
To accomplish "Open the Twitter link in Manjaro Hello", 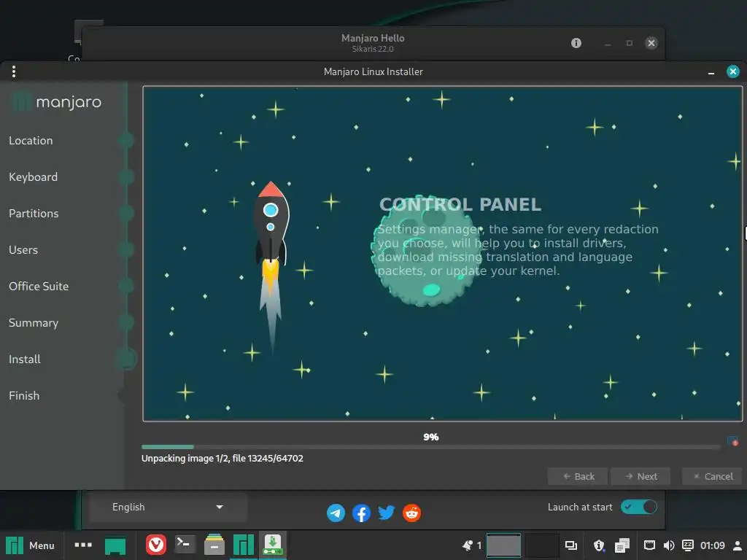I will [x=387, y=513].
